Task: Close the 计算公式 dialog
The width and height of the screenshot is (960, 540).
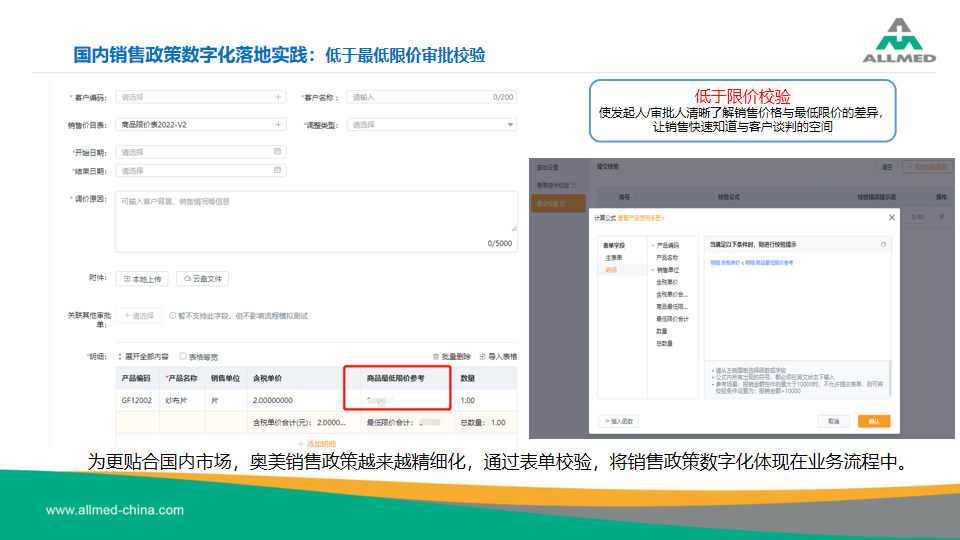Action: 891,217
